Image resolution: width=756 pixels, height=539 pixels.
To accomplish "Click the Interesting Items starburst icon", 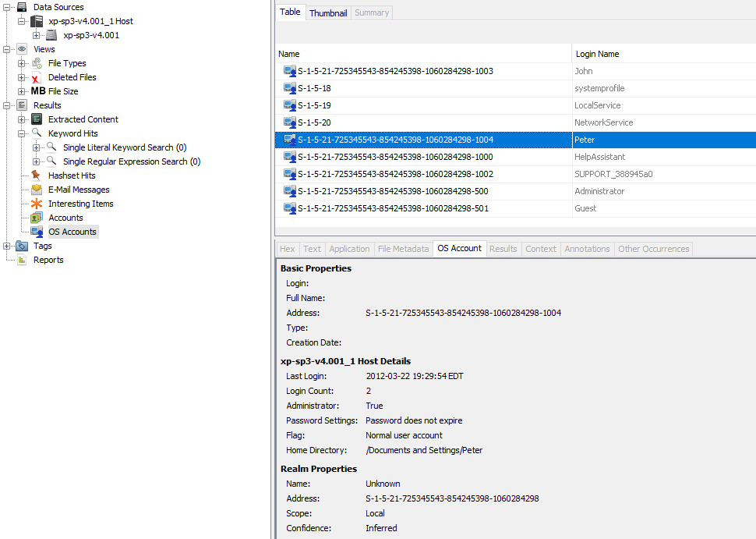I will [36, 203].
